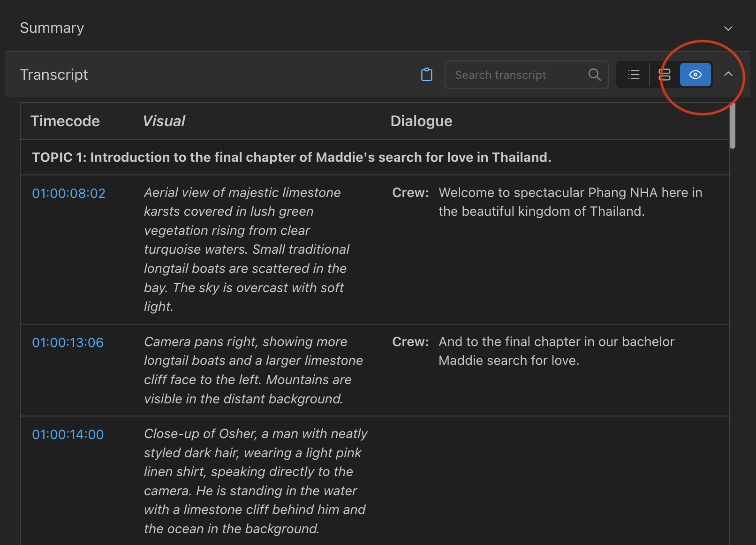The image size is (756, 545).
Task: Switch to stacked rows transcript view
Action: pyautogui.click(x=665, y=75)
